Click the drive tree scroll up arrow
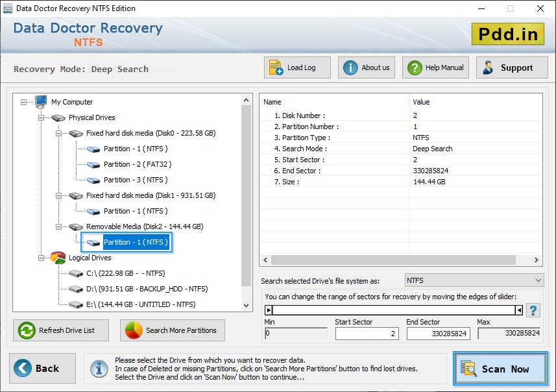The width and height of the screenshot is (556, 392). click(x=246, y=100)
